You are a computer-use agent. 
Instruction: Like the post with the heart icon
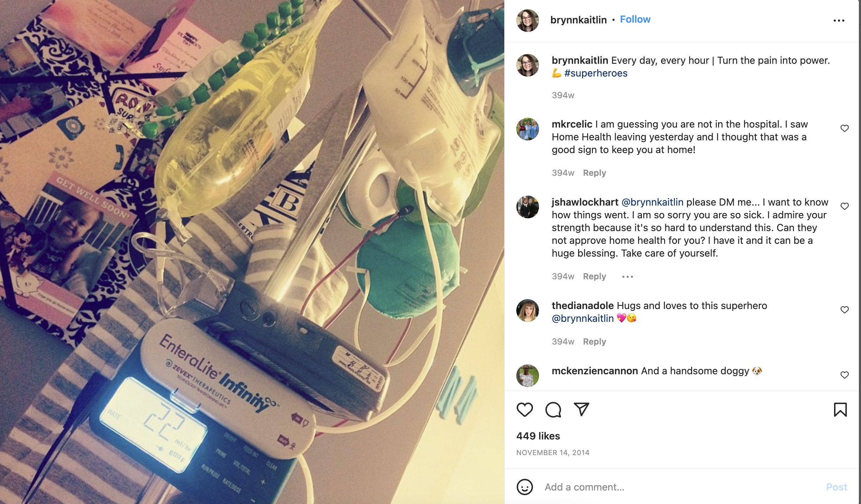point(524,410)
